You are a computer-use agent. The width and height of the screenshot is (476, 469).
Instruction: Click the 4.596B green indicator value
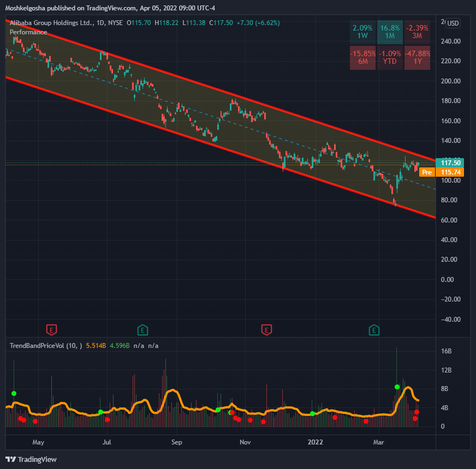pos(120,346)
